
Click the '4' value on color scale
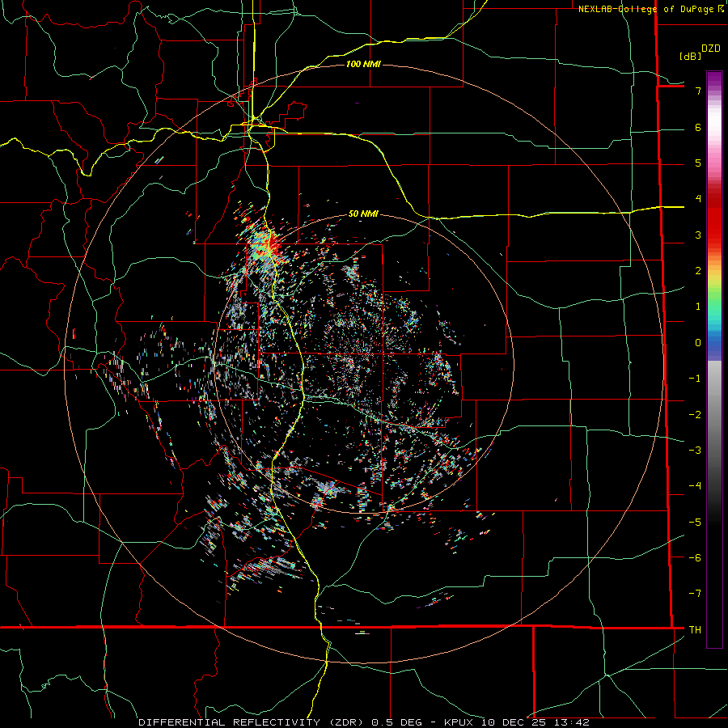point(698,199)
